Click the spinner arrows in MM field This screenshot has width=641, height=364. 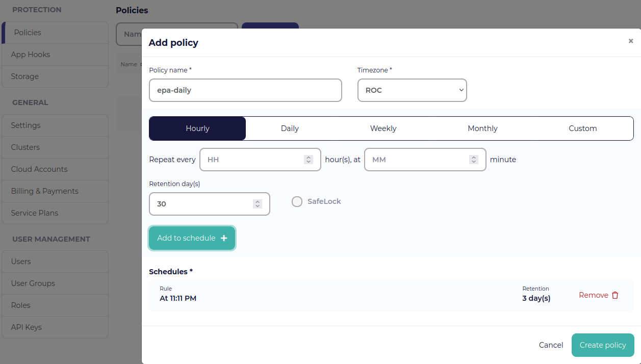pos(473,160)
